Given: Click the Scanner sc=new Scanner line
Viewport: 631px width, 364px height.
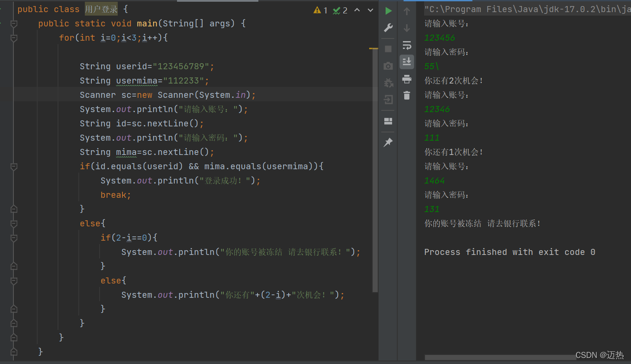Looking at the screenshot, I should 168,95.
